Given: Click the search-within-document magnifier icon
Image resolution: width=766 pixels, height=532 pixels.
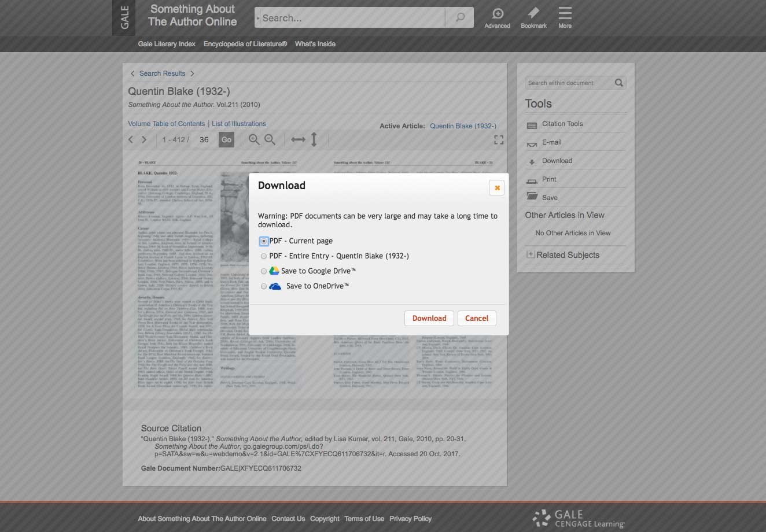Looking at the screenshot, I should (x=618, y=83).
